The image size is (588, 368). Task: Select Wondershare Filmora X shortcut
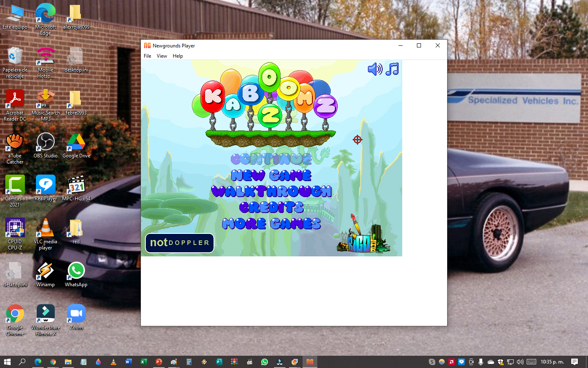tap(46, 320)
